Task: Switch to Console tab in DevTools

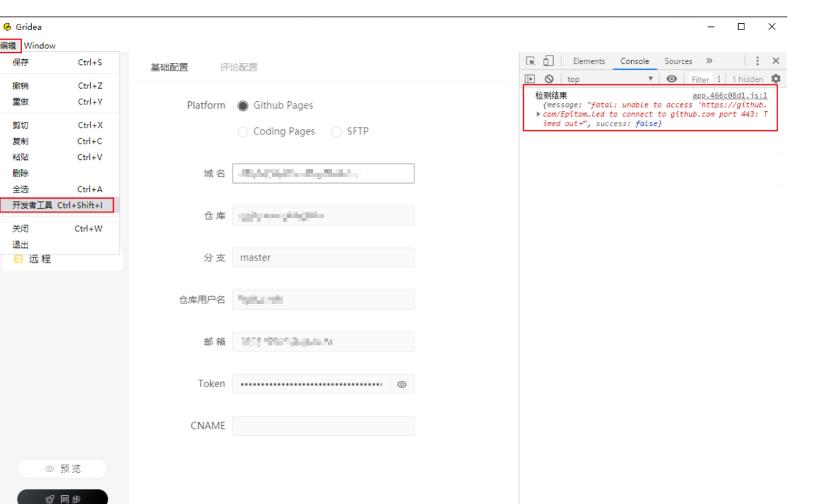Action: [634, 61]
